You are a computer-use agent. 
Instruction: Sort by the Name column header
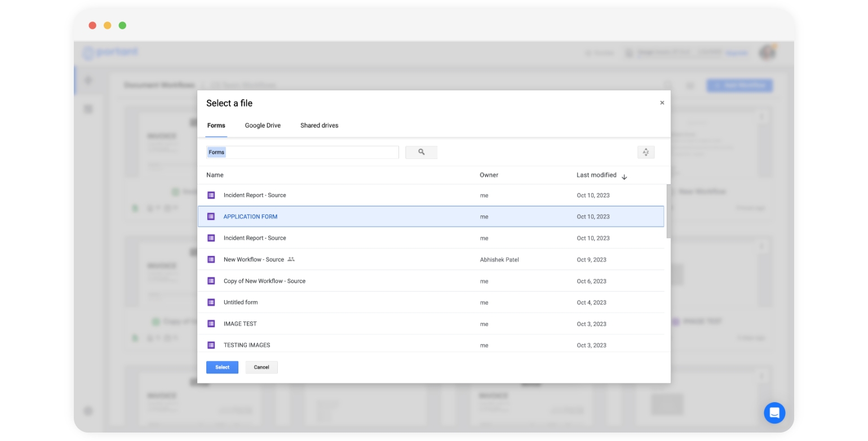215,175
